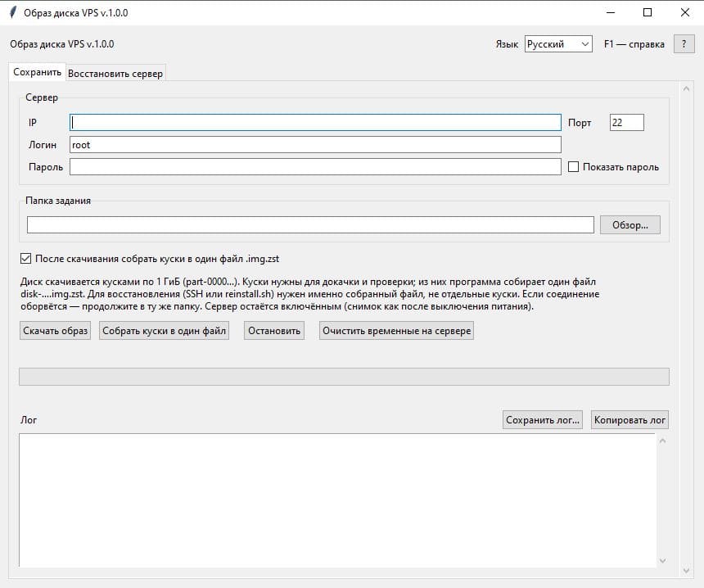The width and height of the screenshot is (704, 588).
Task: Close the Образ диска VPS window
Action: 684,12
